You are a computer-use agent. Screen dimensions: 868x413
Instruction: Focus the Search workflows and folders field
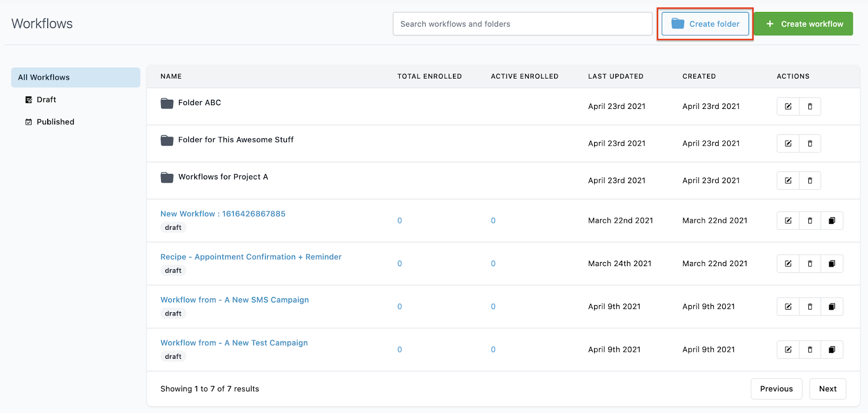522,24
